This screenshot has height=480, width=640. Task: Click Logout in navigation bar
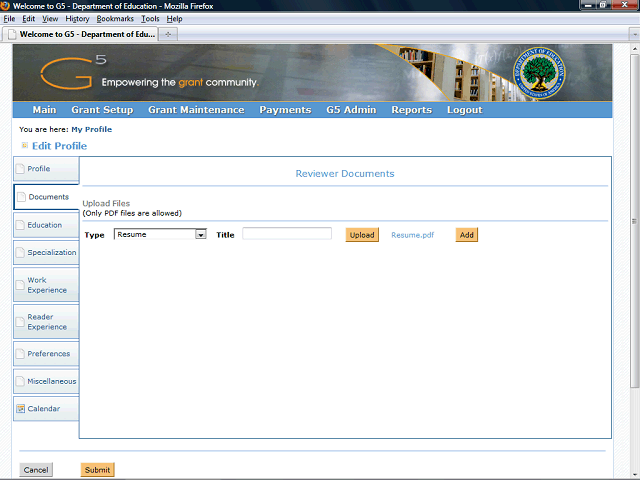pyautogui.click(x=464, y=110)
